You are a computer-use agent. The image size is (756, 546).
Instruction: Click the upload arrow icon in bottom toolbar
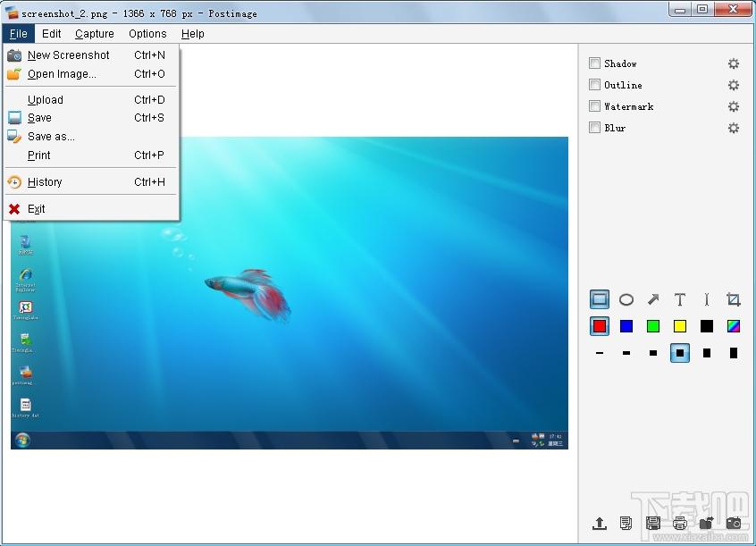(600, 523)
